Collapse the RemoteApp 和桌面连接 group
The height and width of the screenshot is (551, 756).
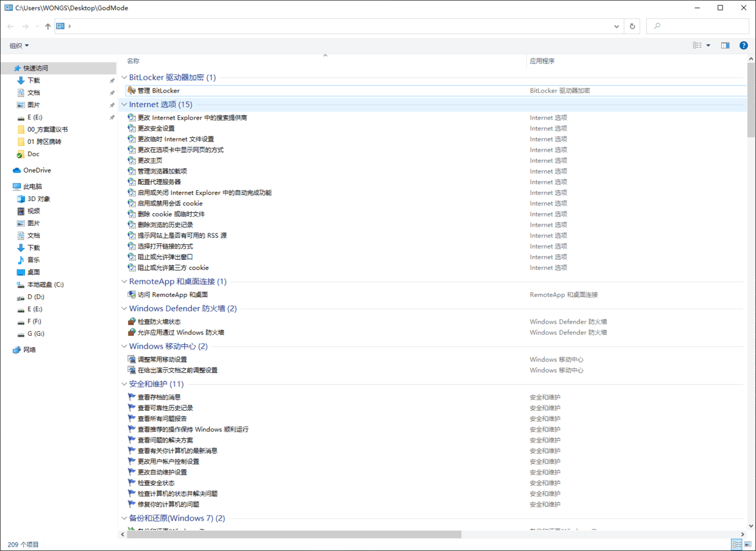(124, 282)
